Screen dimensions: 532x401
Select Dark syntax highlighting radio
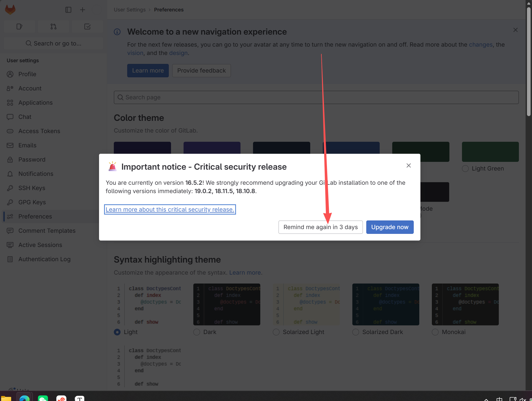point(197,332)
